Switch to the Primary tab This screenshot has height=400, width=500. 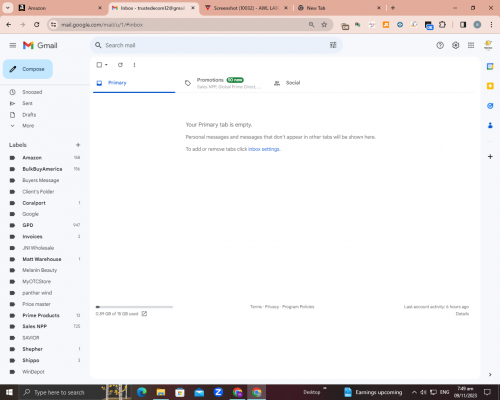click(134, 83)
